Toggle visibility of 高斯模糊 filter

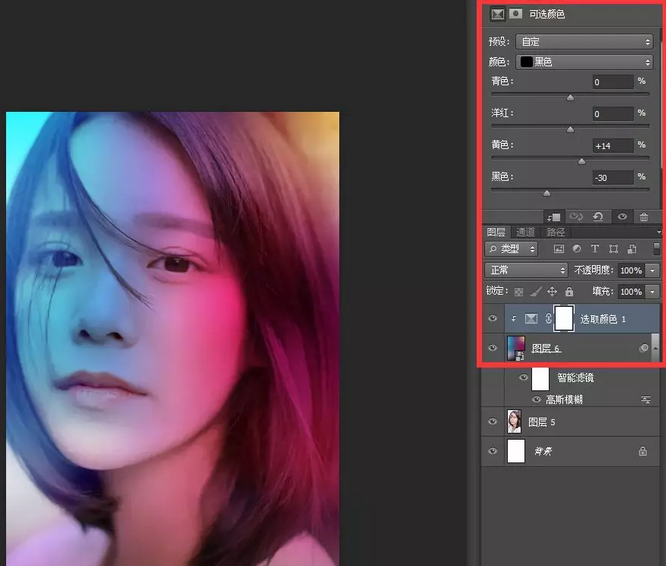tap(536, 399)
